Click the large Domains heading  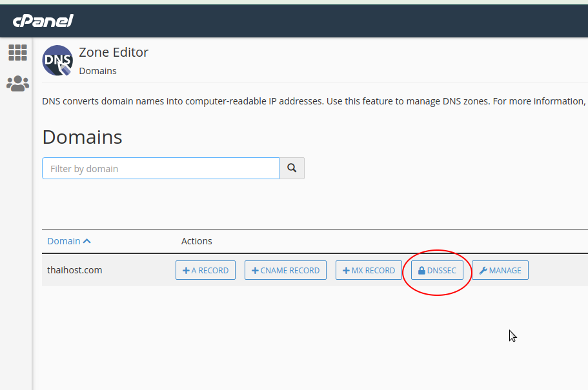click(82, 137)
